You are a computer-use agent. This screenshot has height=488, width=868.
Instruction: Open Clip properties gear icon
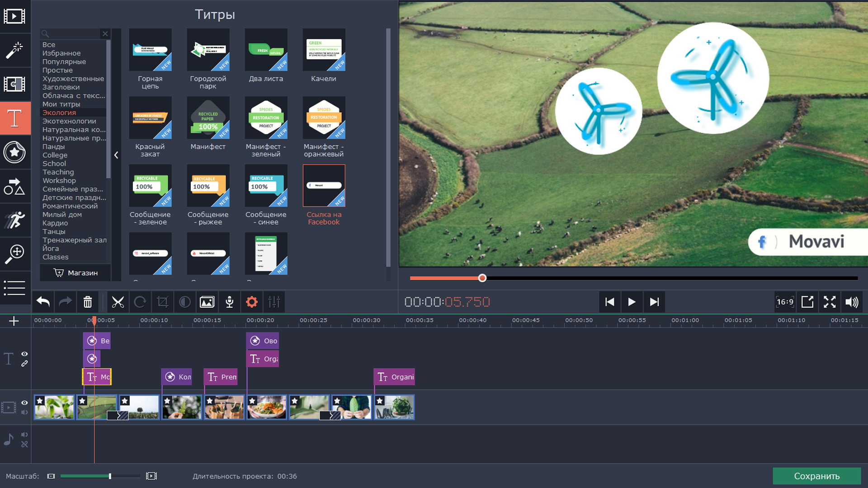(x=252, y=302)
